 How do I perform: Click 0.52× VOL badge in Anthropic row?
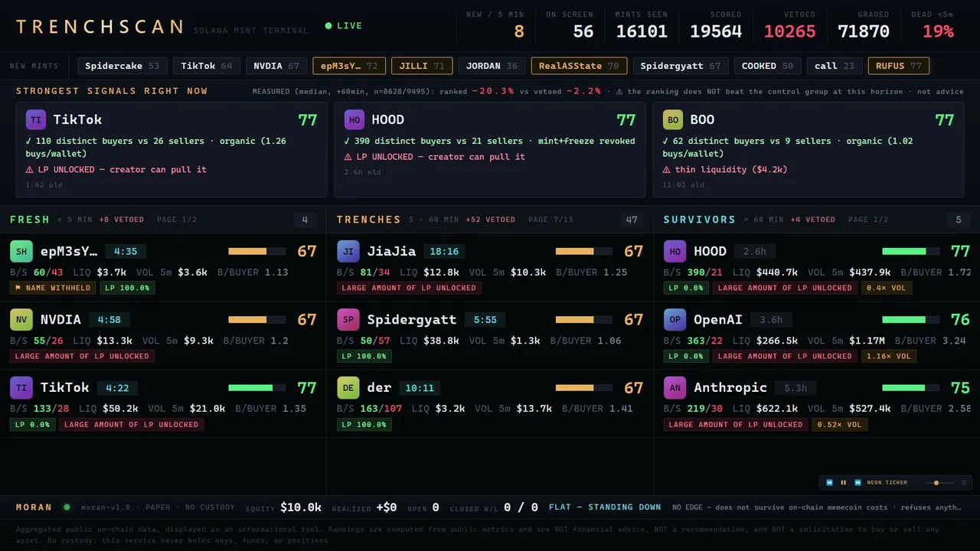839,424
